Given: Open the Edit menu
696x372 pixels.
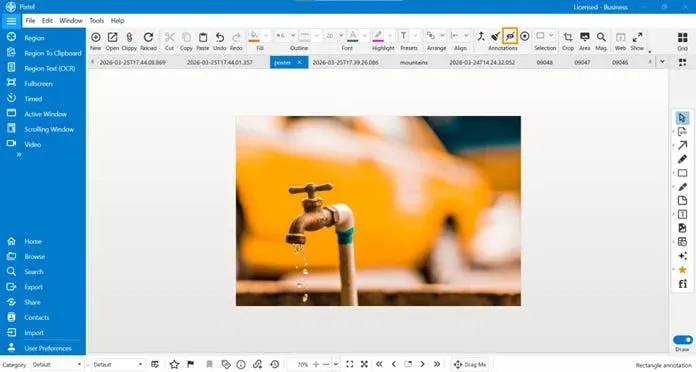Looking at the screenshot, I should click(x=47, y=21).
